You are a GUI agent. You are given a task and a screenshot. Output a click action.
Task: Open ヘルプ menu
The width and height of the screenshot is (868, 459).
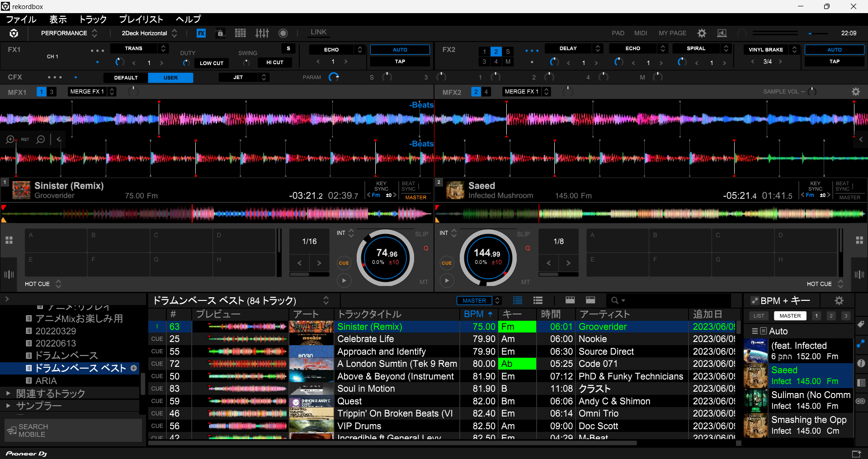click(x=188, y=19)
